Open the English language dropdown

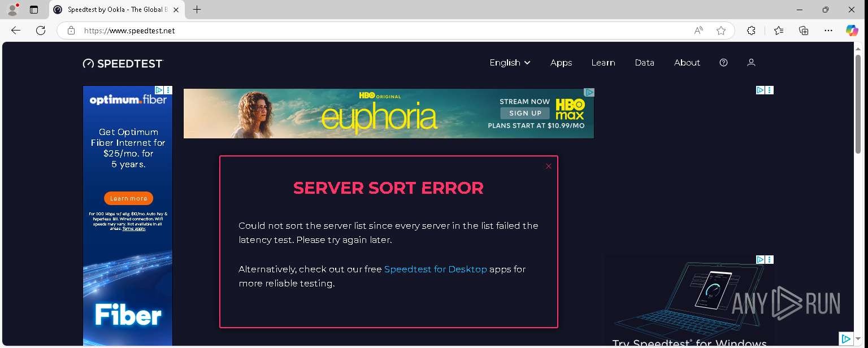pyautogui.click(x=510, y=63)
